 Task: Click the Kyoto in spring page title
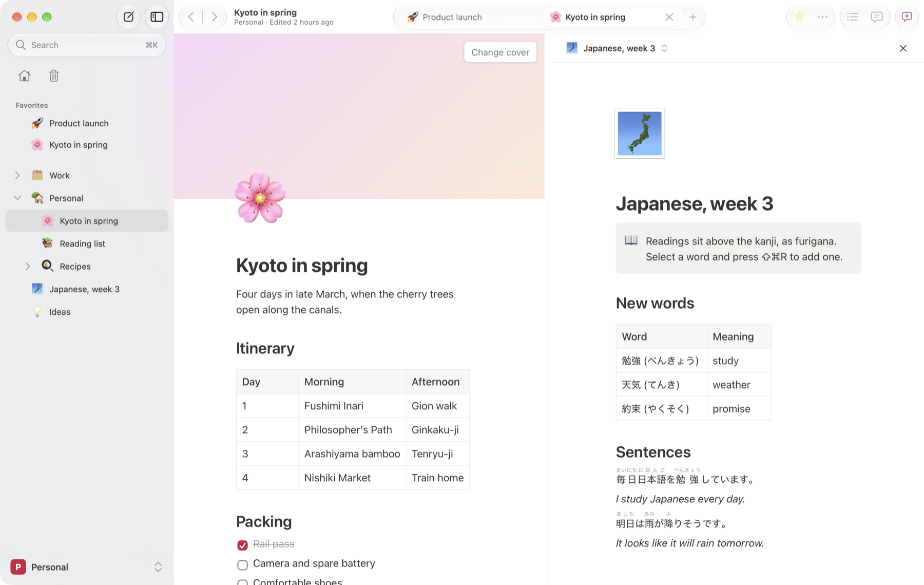[x=302, y=266]
